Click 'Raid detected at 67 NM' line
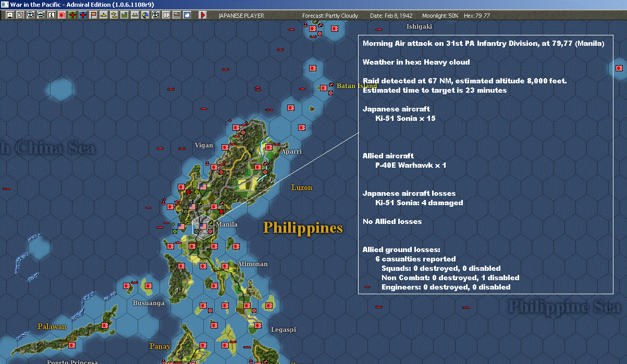Viewport: 627px width, 364px height. tap(464, 81)
